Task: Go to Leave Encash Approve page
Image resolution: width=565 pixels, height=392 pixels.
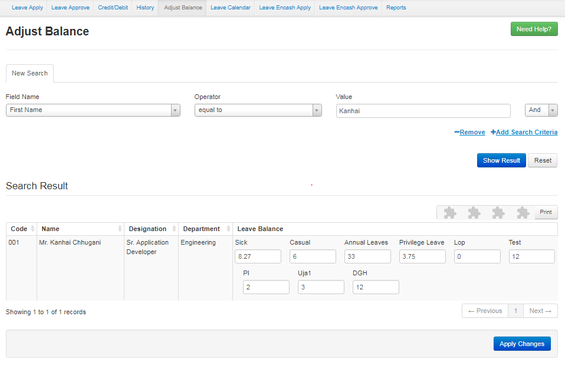Action: click(348, 8)
